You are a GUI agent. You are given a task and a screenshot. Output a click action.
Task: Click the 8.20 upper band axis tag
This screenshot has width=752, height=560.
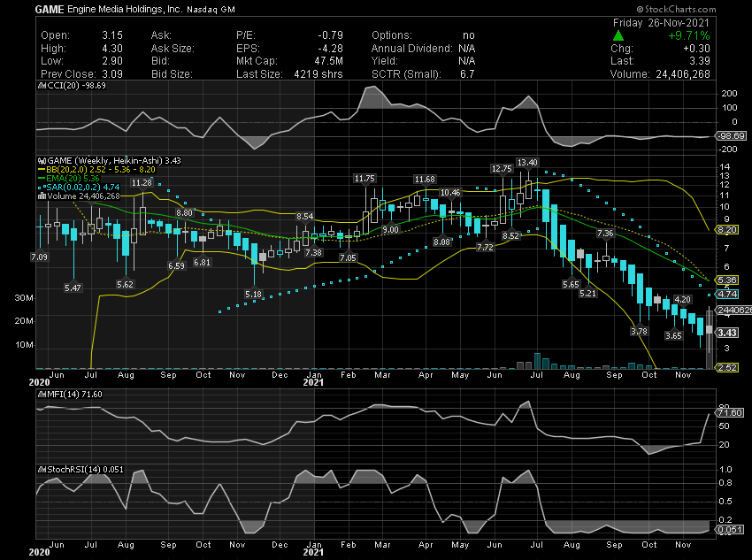click(x=727, y=230)
